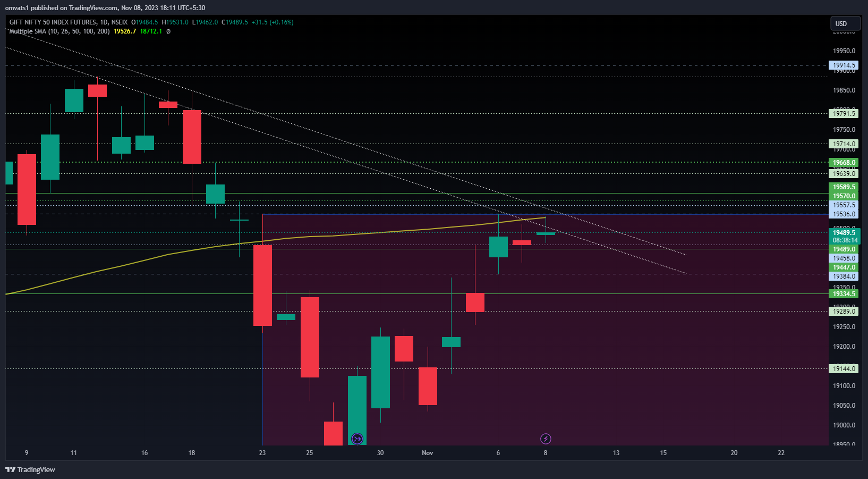Image resolution: width=868 pixels, height=479 pixels.
Task: Click the GIFT NIFTY 50 INDEX FUTURES title
Action: [53, 22]
